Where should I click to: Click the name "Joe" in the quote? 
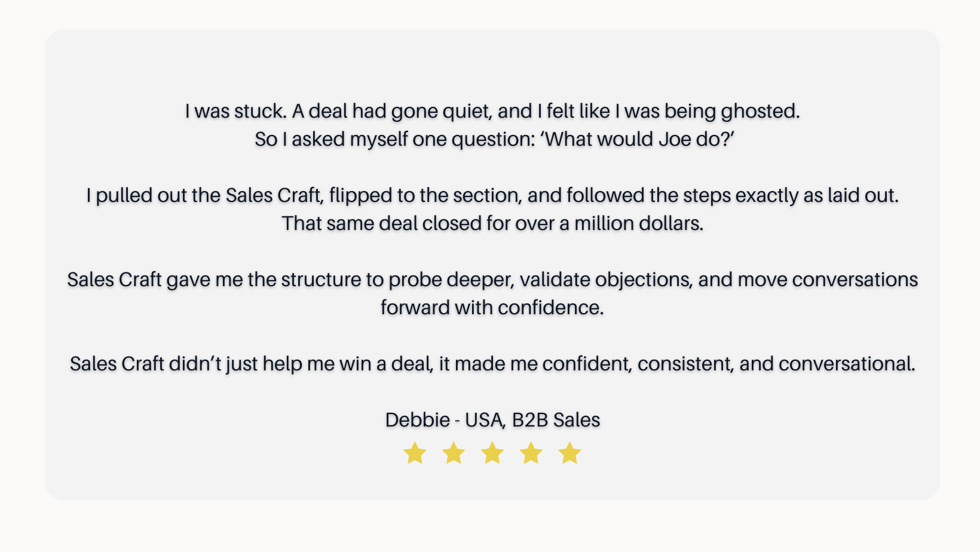[675, 139]
